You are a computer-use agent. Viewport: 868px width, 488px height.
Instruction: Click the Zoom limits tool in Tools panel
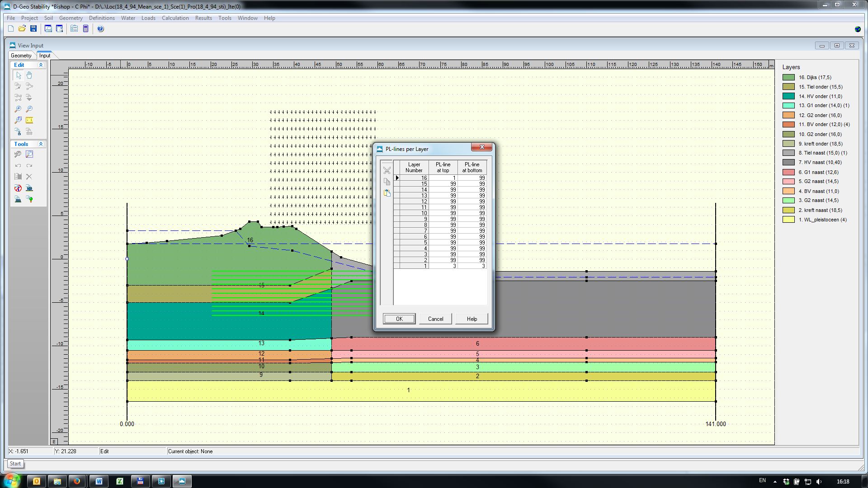(29, 154)
